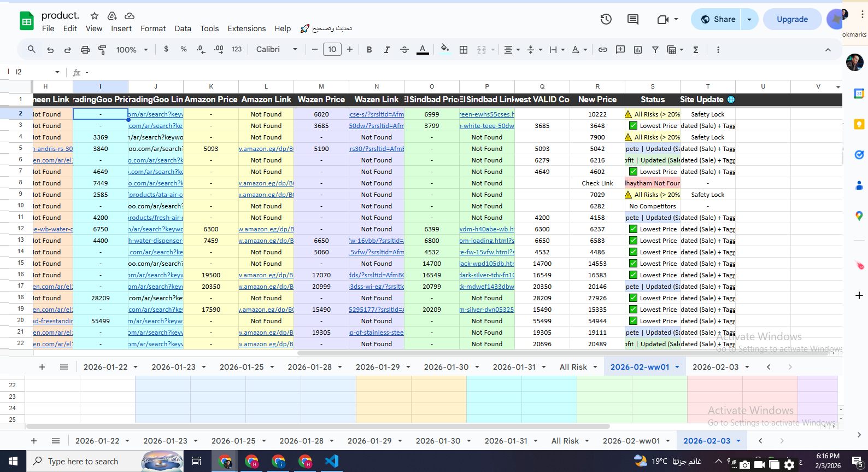868x472 pixels.
Task: Open the text color picker
Action: tap(423, 50)
